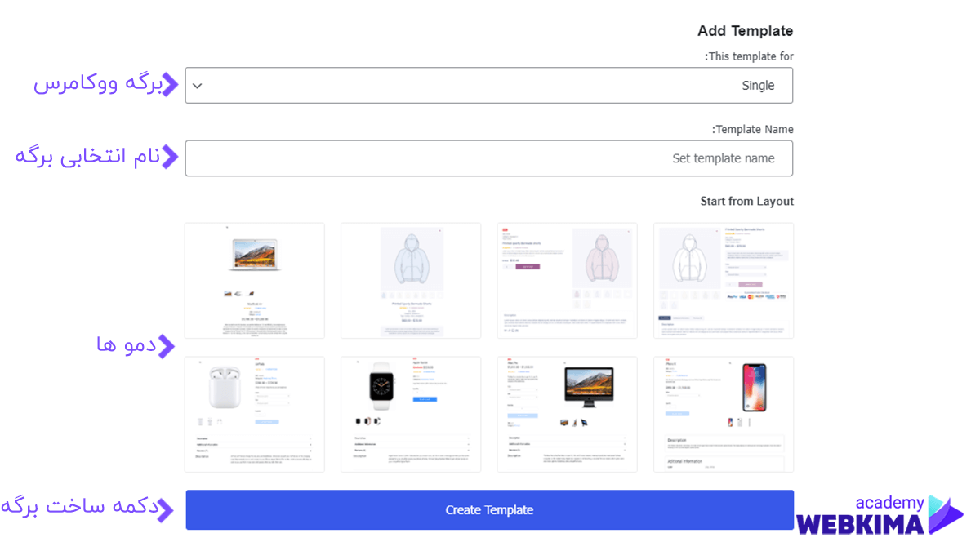Select the hoodie layout with payment logos
The height and width of the screenshot is (551, 980).
point(724,281)
